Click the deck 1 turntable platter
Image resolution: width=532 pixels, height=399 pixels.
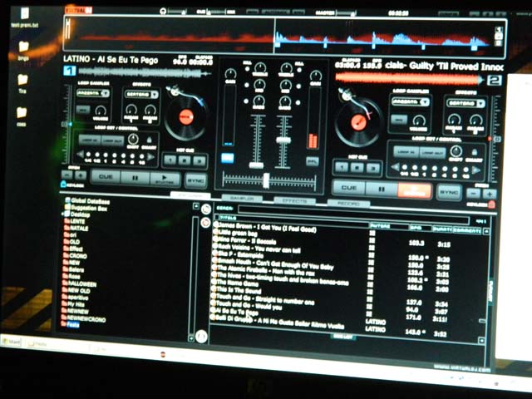[x=185, y=118]
